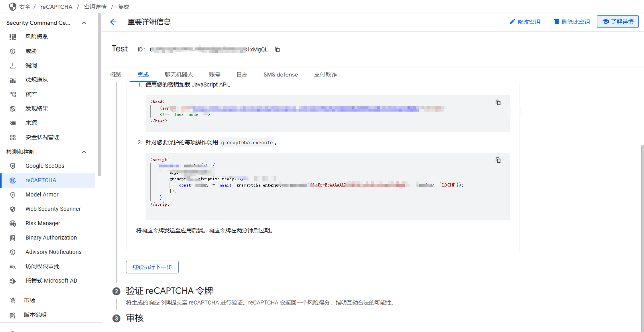This screenshot has width=644, height=332.
Task: Click the 来源 list icon
Action: click(13, 123)
